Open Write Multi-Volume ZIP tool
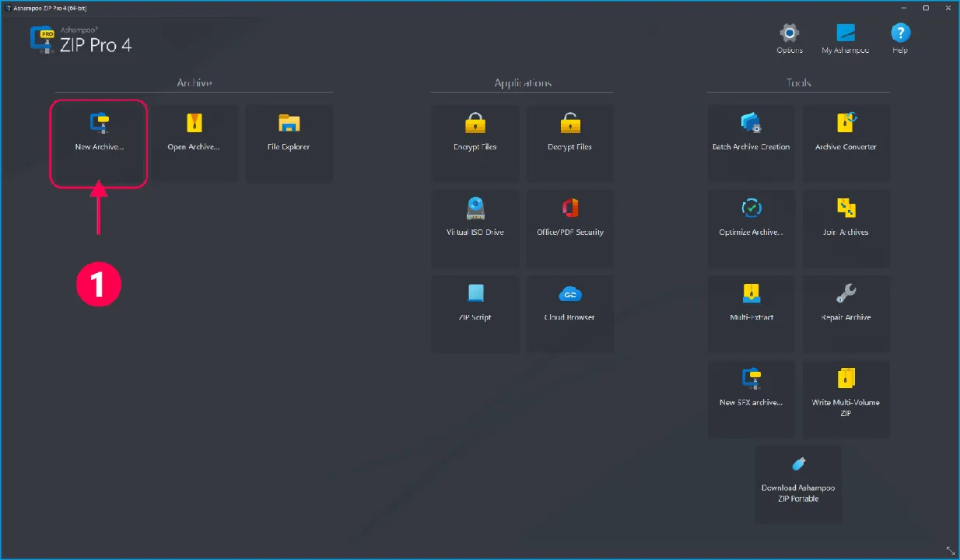 846,399
